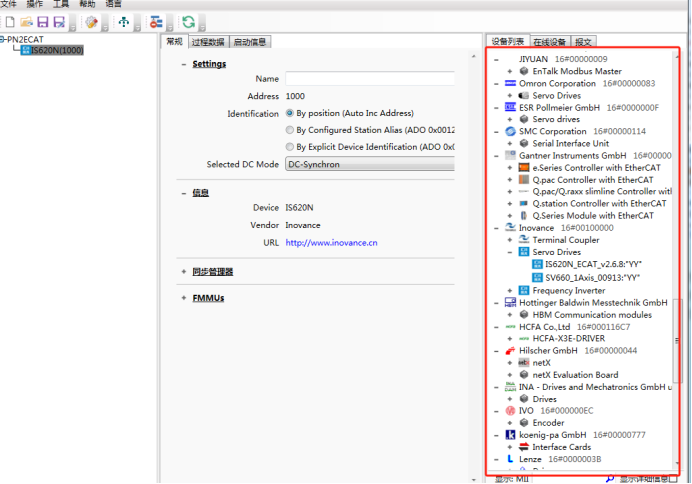The height and width of the screenshot is (484, 692).
Task: Click the magnifier search icon below device list
Action: click(610, 479)
